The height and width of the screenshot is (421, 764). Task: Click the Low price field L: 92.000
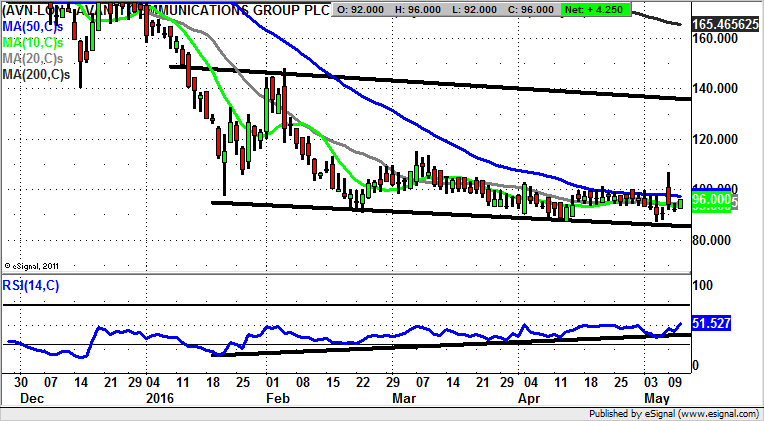click(473, 9)
